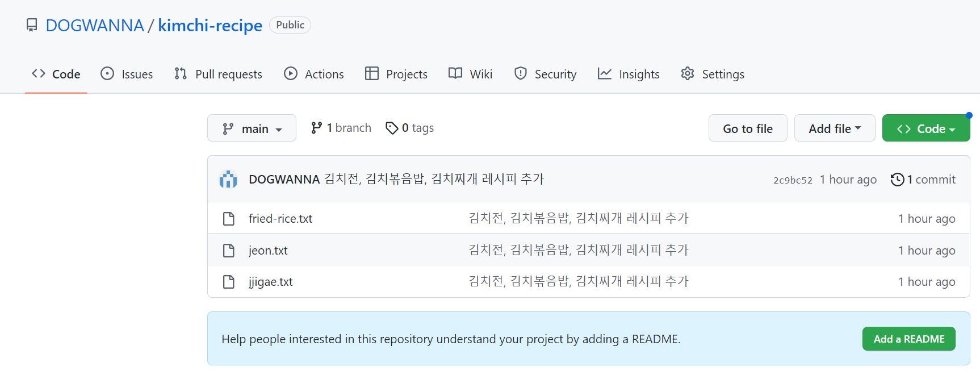Open the Issues tab

pos(127,74)
